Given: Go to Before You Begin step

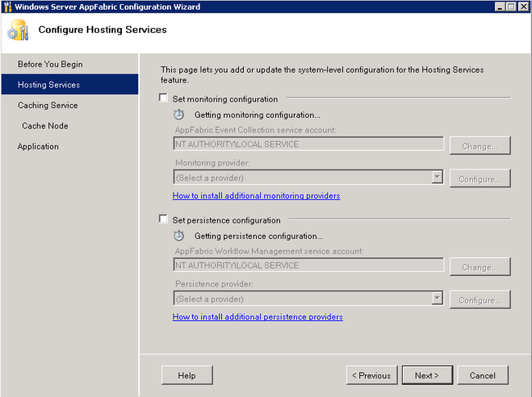Looking at the screenshot, I should point(50,64).
